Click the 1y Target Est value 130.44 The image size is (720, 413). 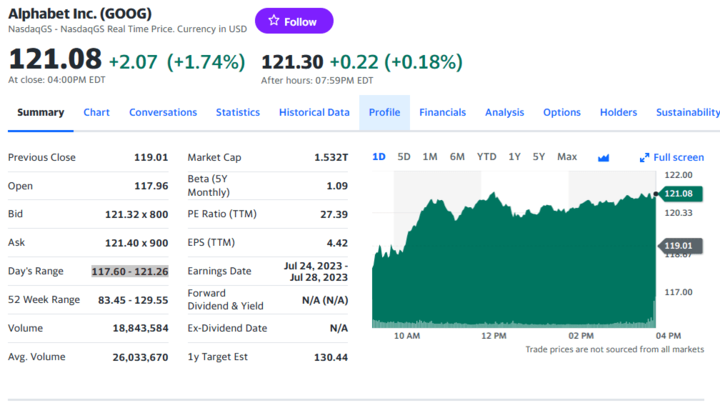pos(331,357)
